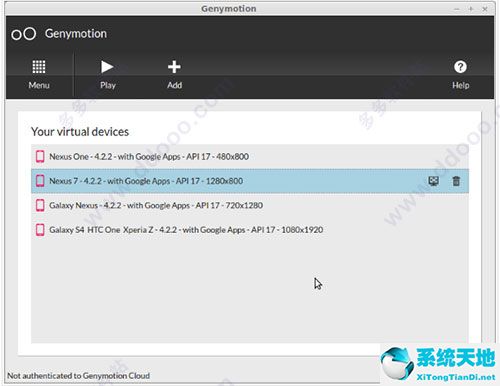Click the Galaxy S4 HTC One phone icon
The image size is (500, 386).
pos(40,230)
